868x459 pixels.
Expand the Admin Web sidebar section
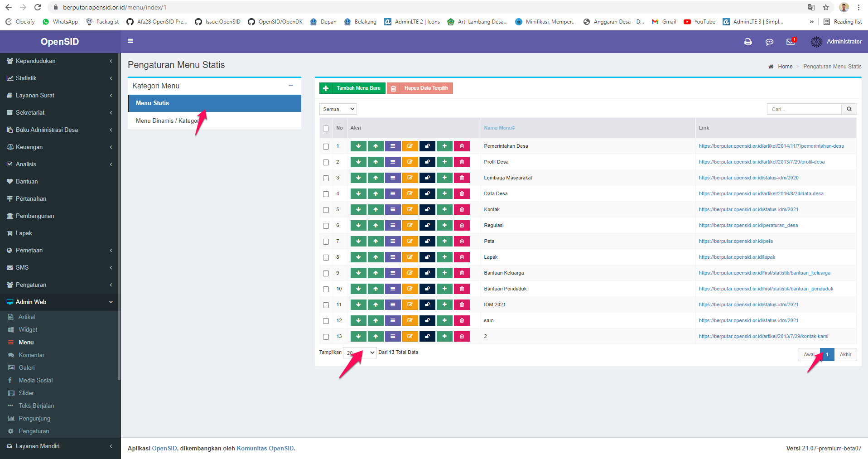tap(59, 302)
